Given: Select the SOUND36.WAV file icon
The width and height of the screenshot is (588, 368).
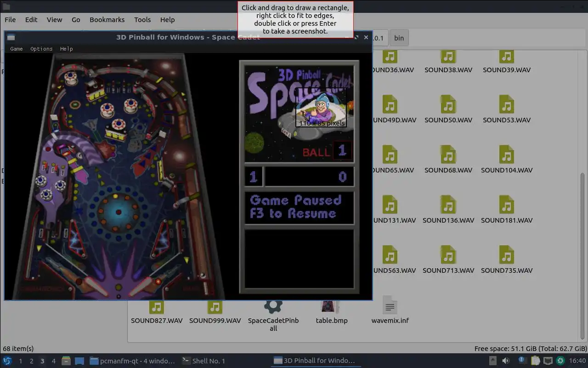Looking at the screenshot, I should 390,57.
